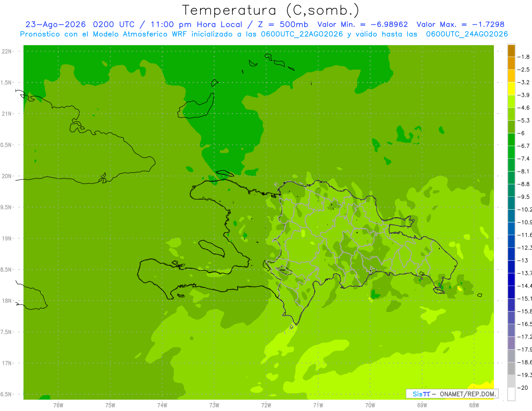Click the '73W' longitude label
Screen dimensions: 532x411
(x=214, y=405)
